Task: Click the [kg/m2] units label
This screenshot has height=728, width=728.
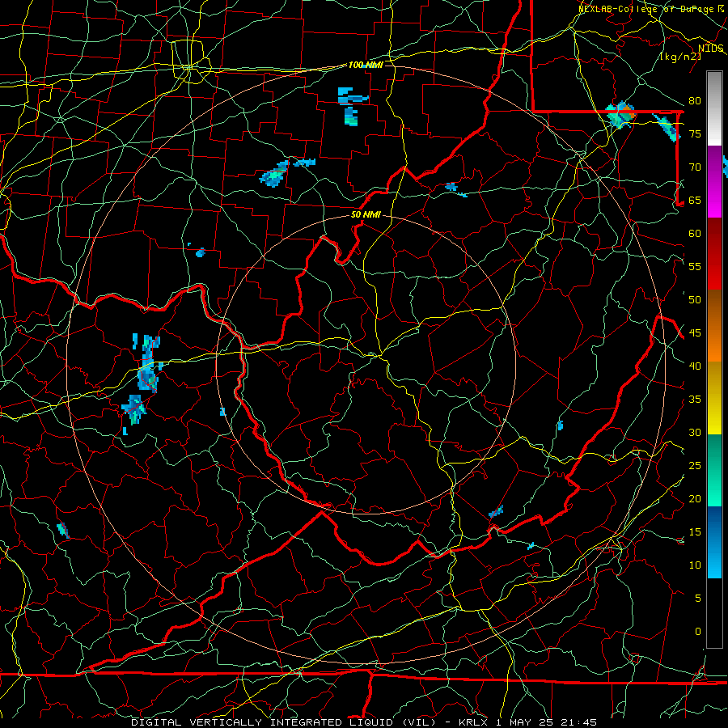Action: click(x=680, y=57)
